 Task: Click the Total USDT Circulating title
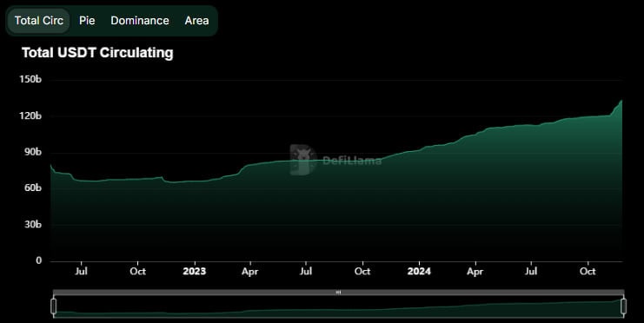(97, 53)
